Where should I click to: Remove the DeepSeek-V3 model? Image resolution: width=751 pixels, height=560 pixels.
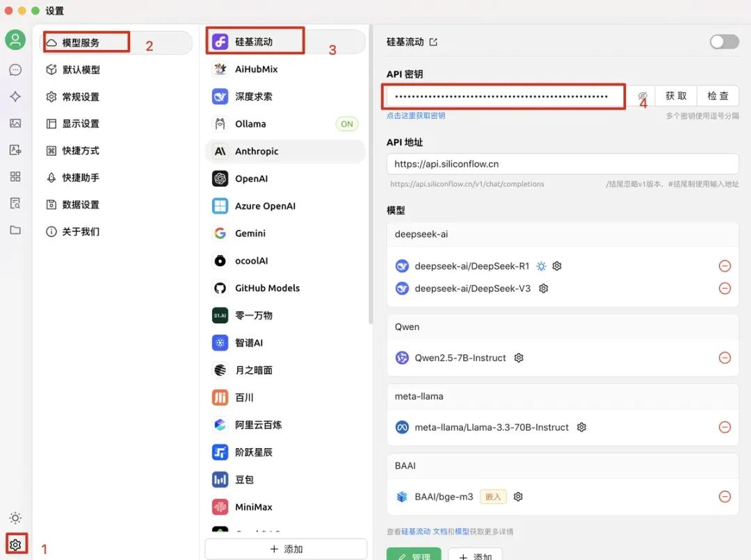tap(725, 288)
